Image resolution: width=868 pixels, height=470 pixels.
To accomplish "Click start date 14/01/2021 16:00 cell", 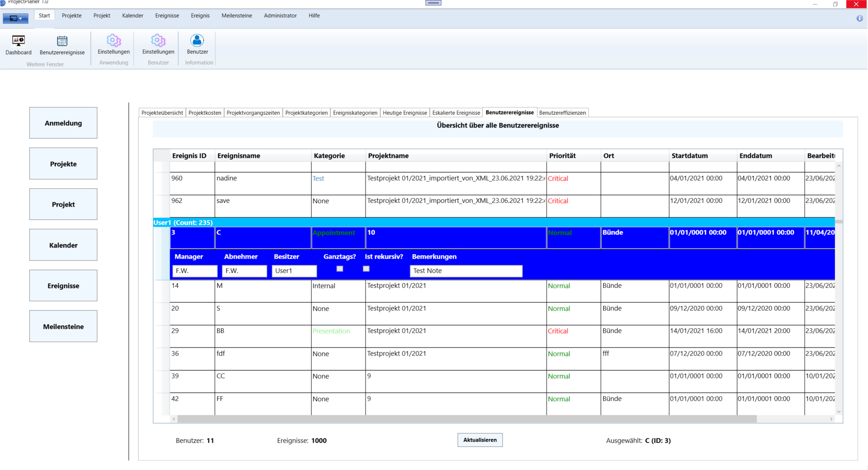I will click(x=703, y=336).
